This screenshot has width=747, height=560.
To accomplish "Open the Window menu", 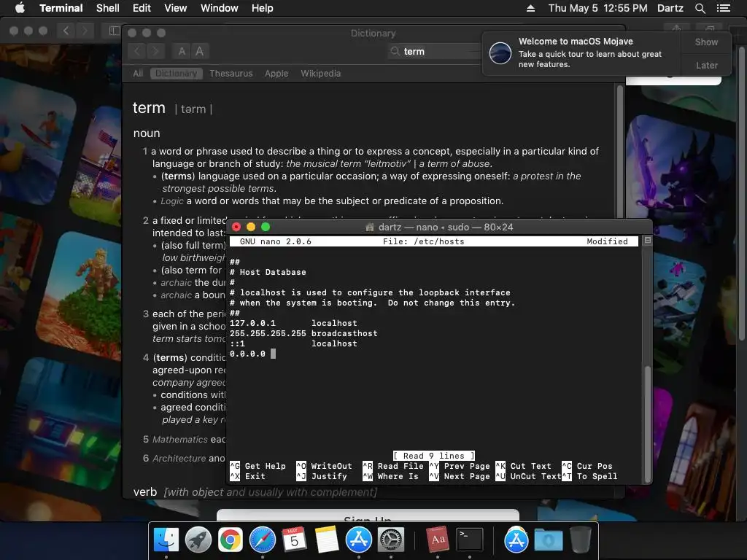I will click(x=219, y=8).
